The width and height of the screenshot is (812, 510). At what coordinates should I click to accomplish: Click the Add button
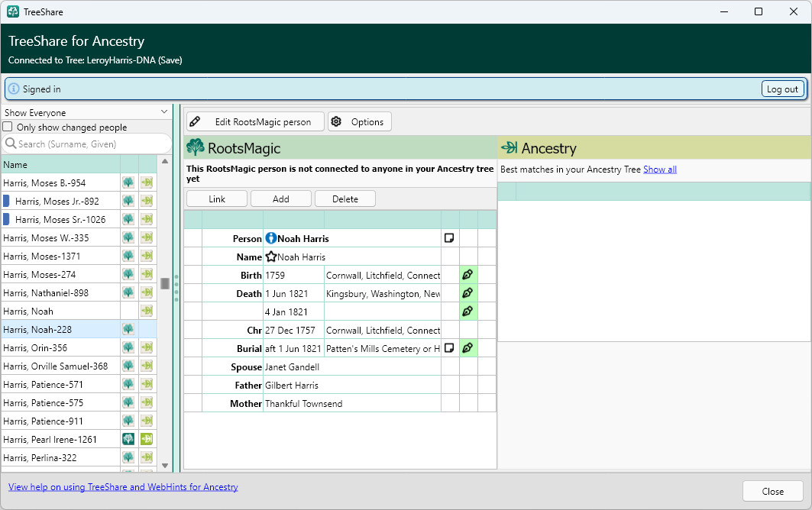coord(281,199)
